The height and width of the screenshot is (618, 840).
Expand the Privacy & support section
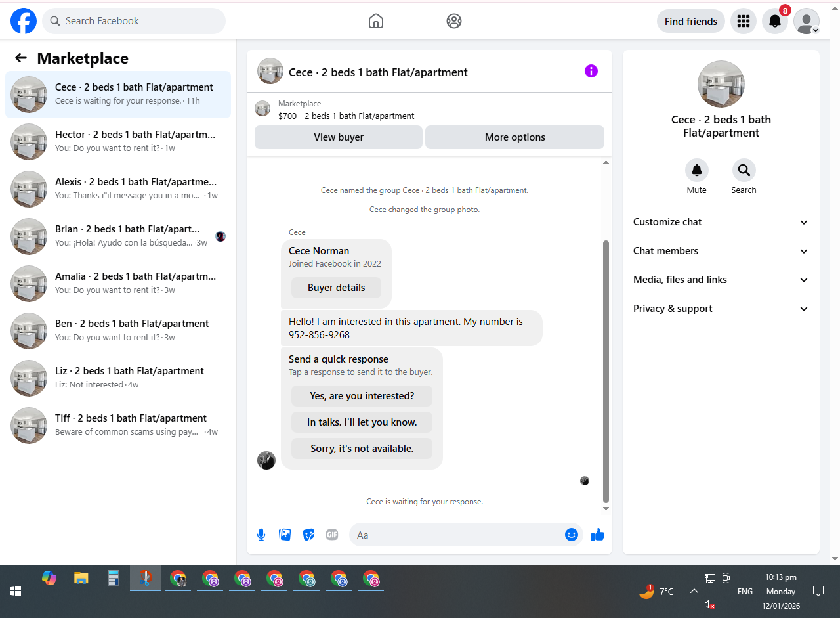(721, 309)
